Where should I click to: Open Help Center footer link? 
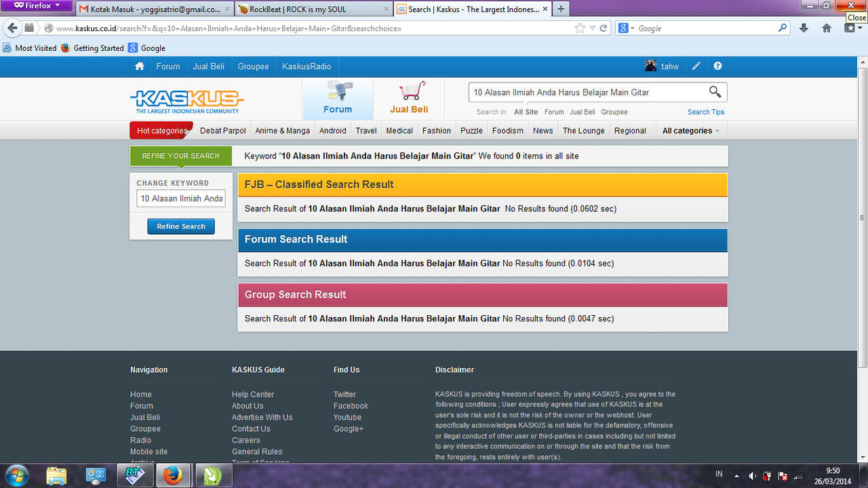pyautogui.click(x=253, y=394)
